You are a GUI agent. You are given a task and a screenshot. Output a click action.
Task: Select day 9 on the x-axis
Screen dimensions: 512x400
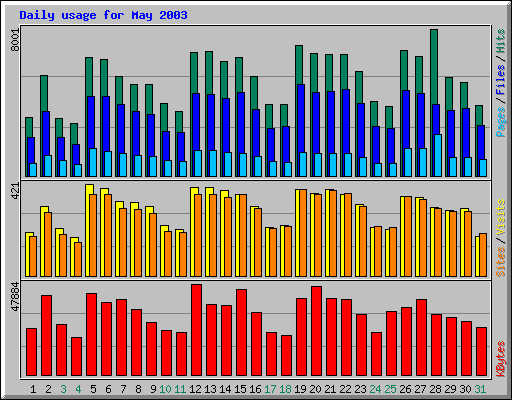coord(153,389)
